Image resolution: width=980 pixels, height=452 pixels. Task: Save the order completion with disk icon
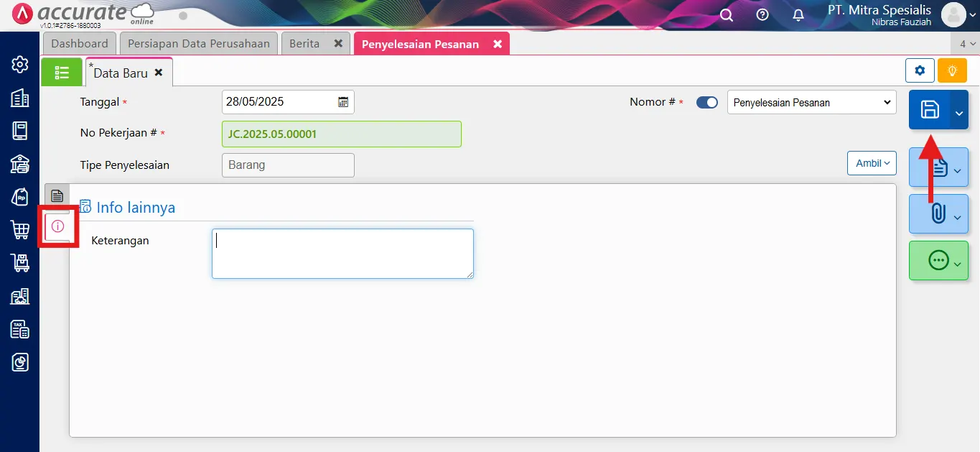(930, 110)
